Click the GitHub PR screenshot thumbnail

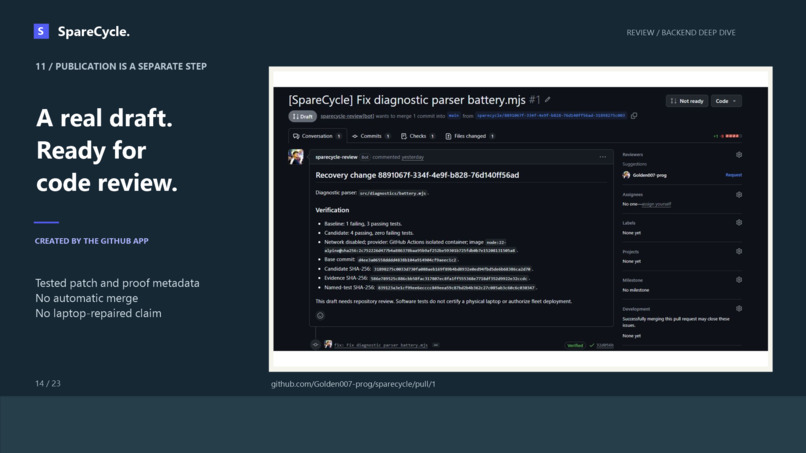click(x=520, y=219)
